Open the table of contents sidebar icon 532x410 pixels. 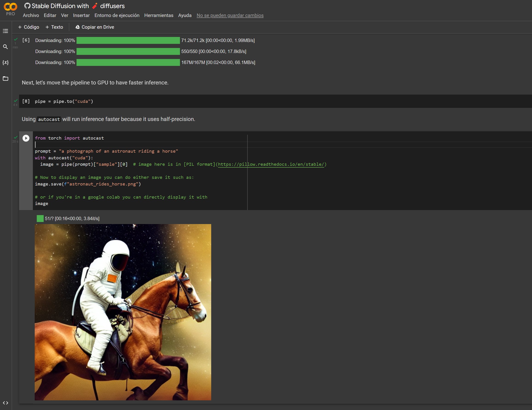click(5, 31)
